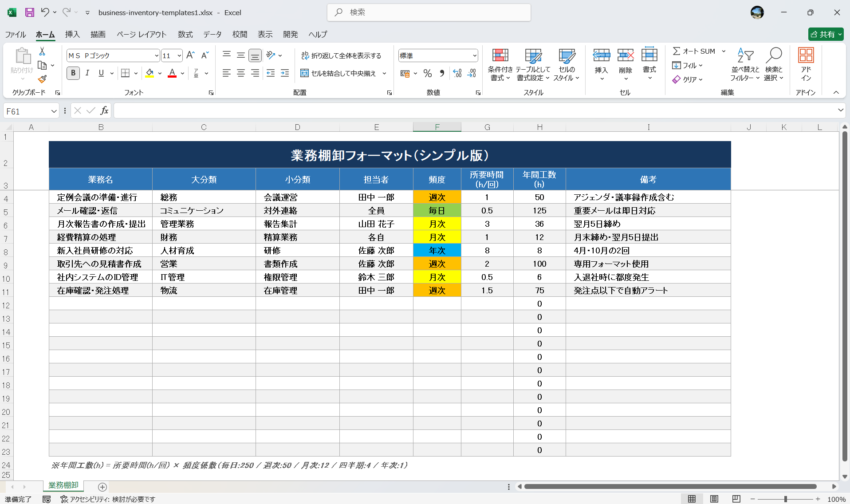Expand the formula bar chevron

(840, 110)
